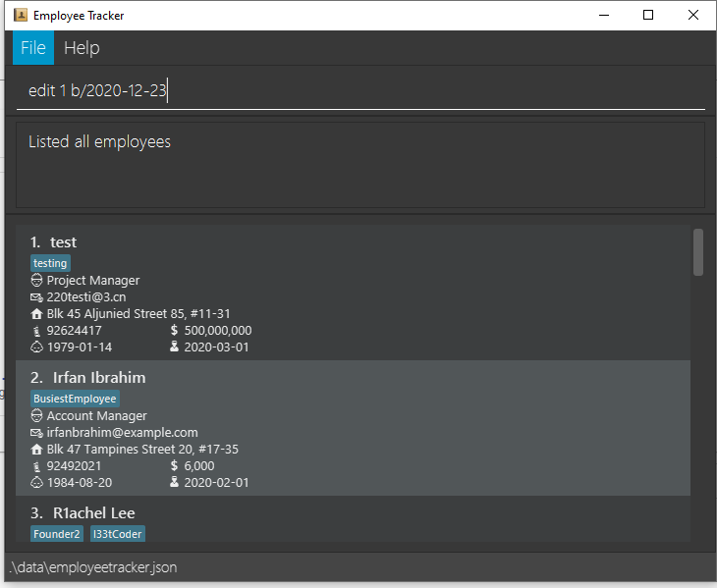Click the employee list scrollbar thumb

tap(697, 252)
